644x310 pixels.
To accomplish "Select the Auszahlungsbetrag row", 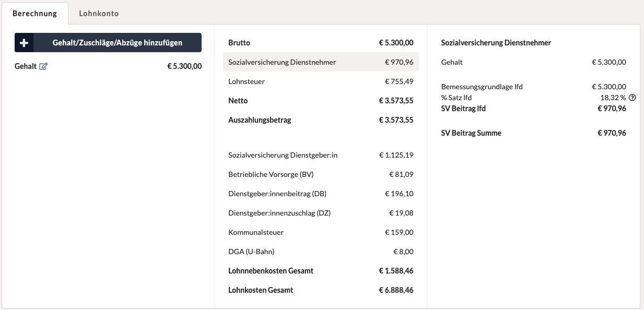I will (321, 120).
